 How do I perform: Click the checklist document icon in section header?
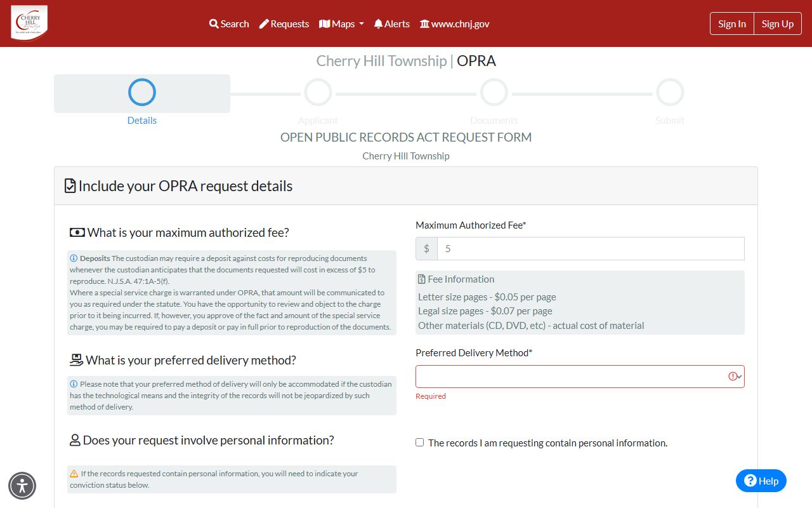click(x=70, y=186)
